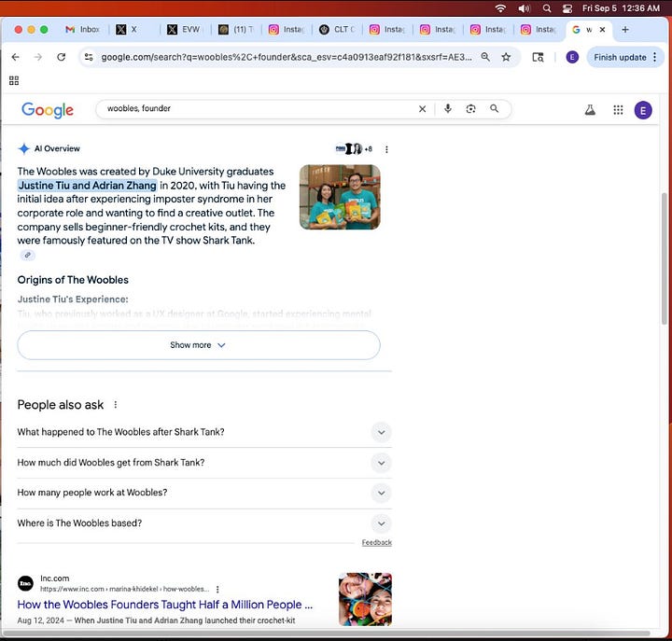This screenshot has height=641, width=672.
Task: Click the Feedback link
Action: [377, 542]
